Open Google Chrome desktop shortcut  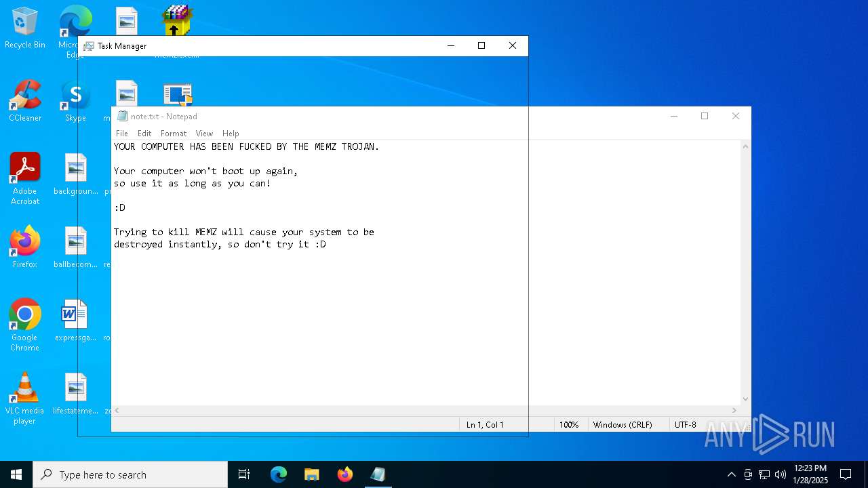tap(25, 325)
